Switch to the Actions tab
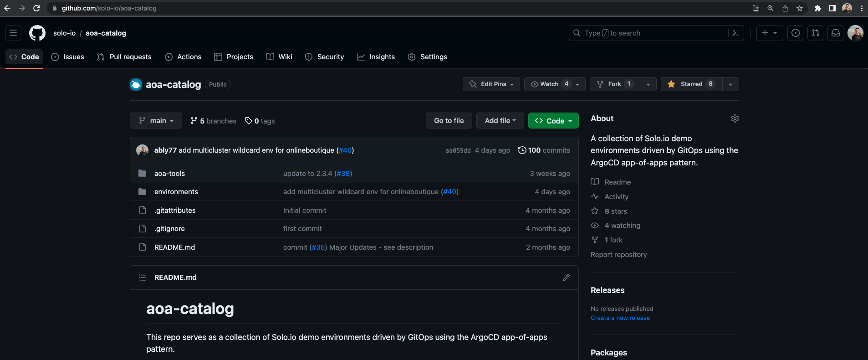868x360 pixels. 183,57
